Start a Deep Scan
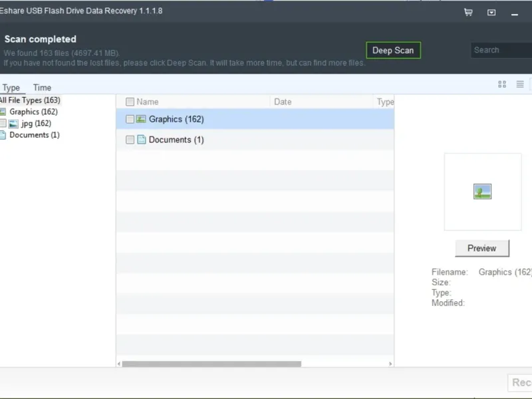 coord(393,51)
